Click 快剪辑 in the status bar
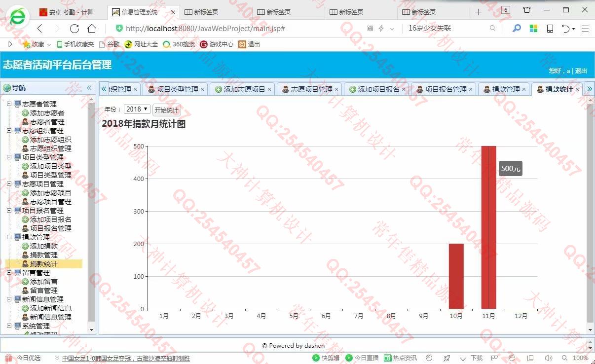The height and width of the screenshot is (364, 595). tap(326, 358)
